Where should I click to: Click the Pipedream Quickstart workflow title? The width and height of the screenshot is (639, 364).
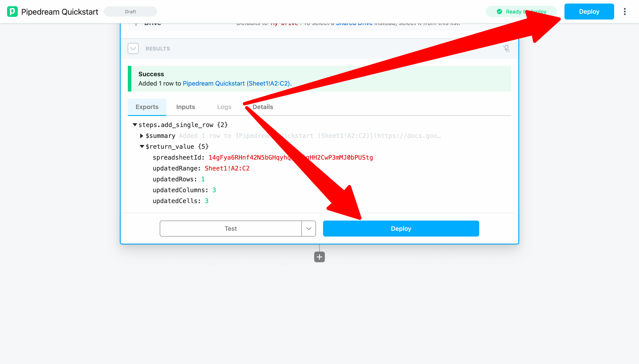[x=59, y=12]
